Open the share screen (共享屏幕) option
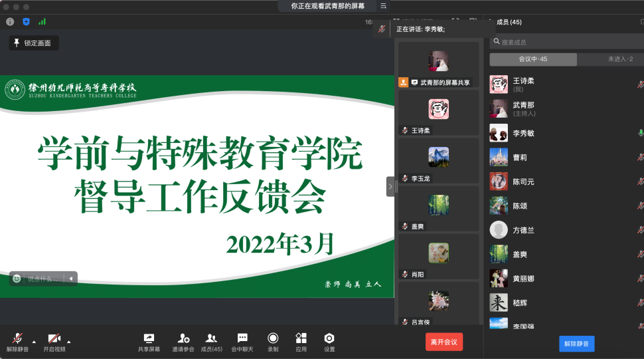This screenshot has height=359, width=644. (x=149, y=338)
